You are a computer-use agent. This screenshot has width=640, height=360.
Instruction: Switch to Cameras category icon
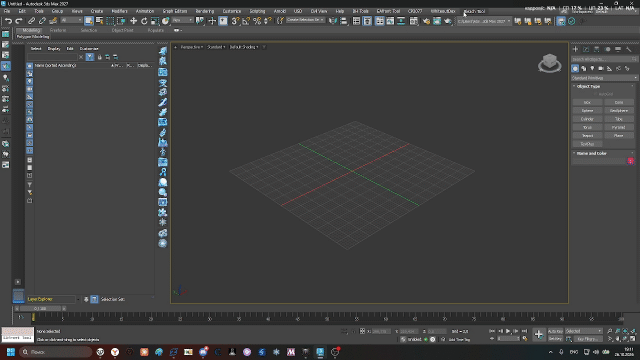coord(601,69)
